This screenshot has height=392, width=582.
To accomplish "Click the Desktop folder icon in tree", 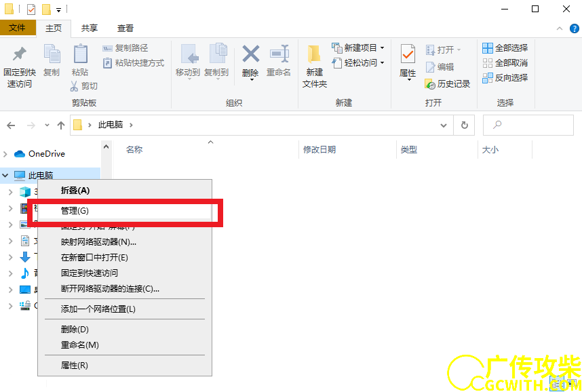I will click(25, 290).
